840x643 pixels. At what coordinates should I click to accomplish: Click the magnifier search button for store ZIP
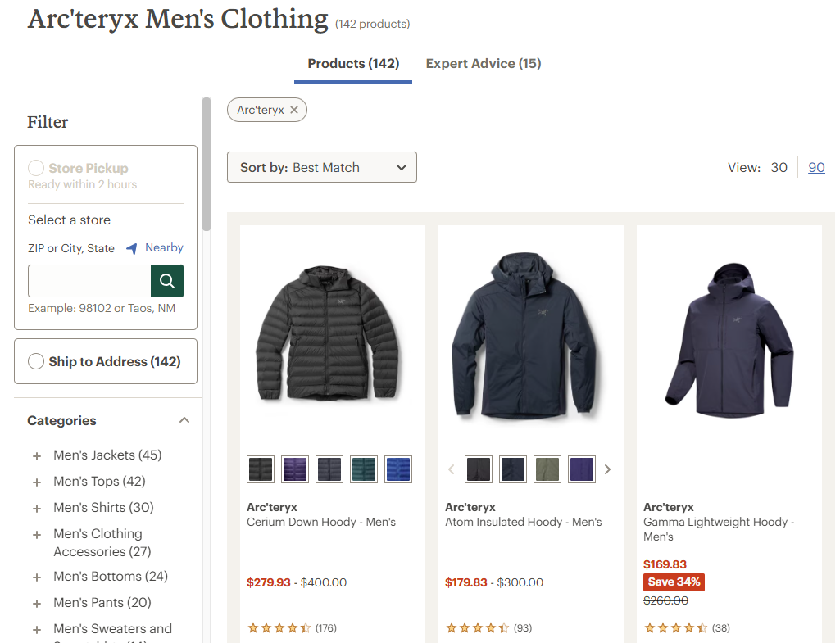click(x=167, y=281)
